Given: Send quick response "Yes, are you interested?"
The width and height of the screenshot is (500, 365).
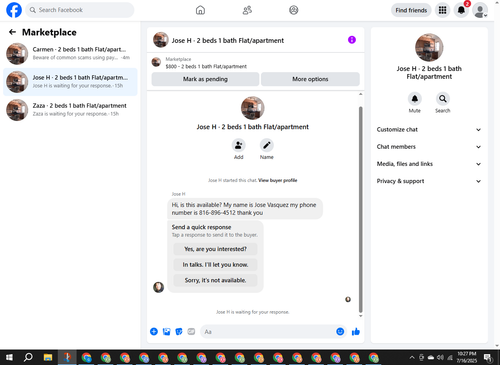Looking at the screenshot, I should click(x=215, y=249).
